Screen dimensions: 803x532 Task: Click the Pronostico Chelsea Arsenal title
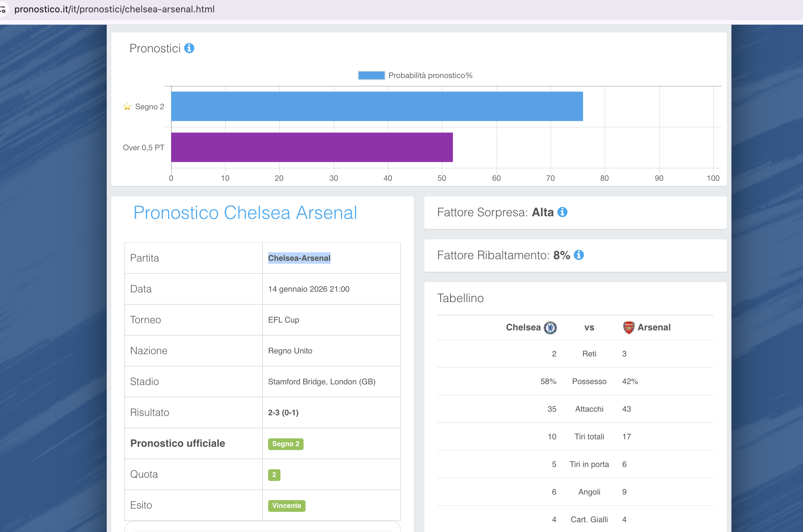point(245,213)
